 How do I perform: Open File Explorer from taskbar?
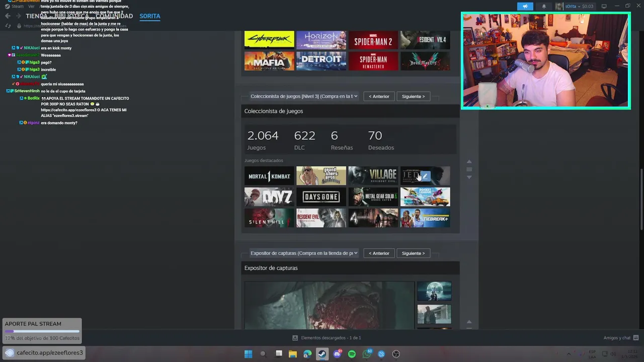(292, 354)
